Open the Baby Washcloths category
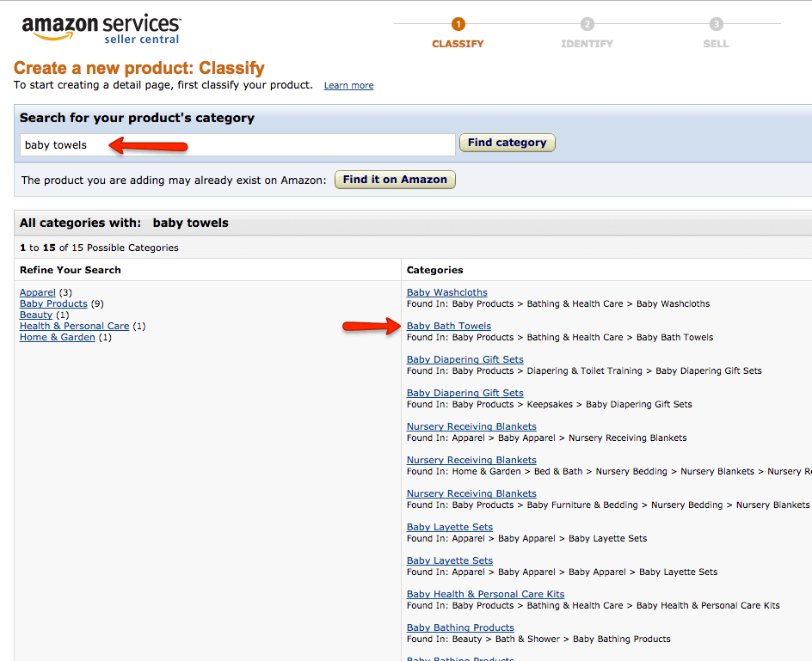Screen dimensions: 812x661 [x=447, y=292]
